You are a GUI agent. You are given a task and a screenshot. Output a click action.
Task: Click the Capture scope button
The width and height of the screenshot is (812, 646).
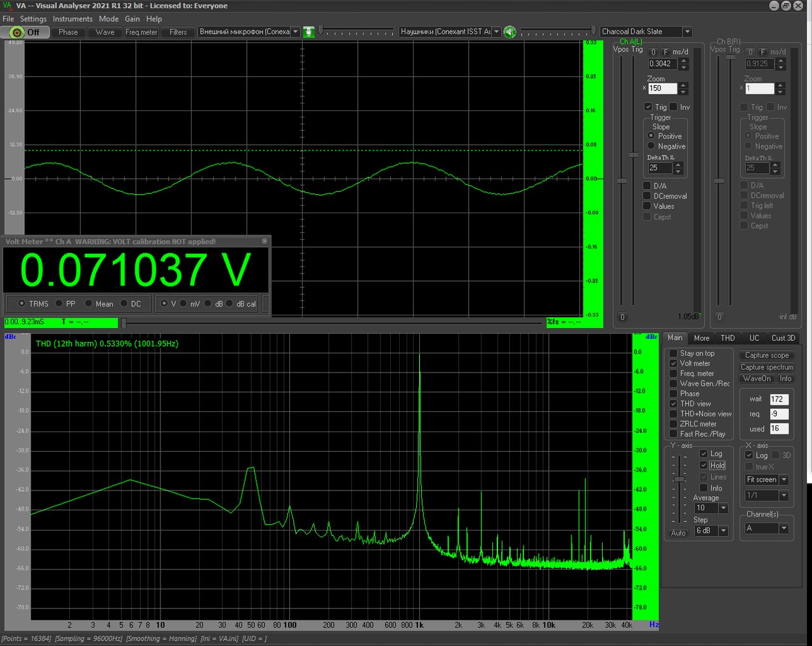(767, 355)
